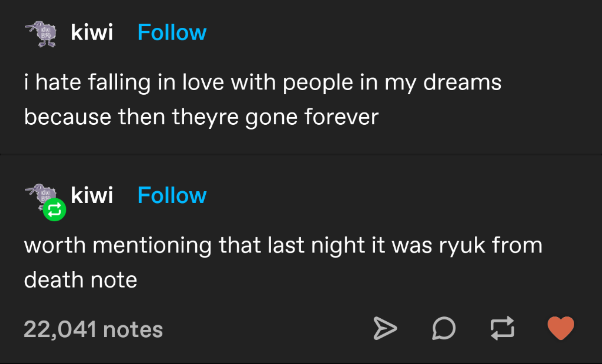Share the post via paper plane icon
The image size is (602, 364).
(x=385, y=328)
